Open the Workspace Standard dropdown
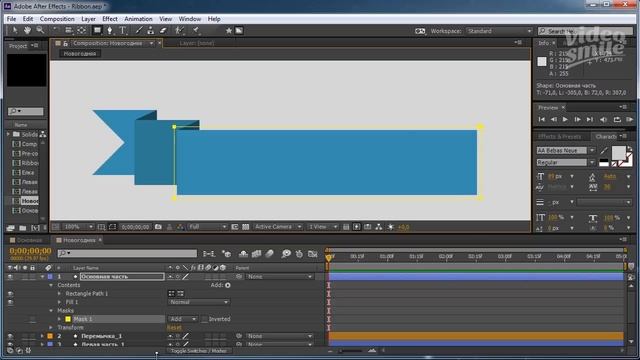The width and height of the screenshot is (640, 360). [x=500, y=31]
